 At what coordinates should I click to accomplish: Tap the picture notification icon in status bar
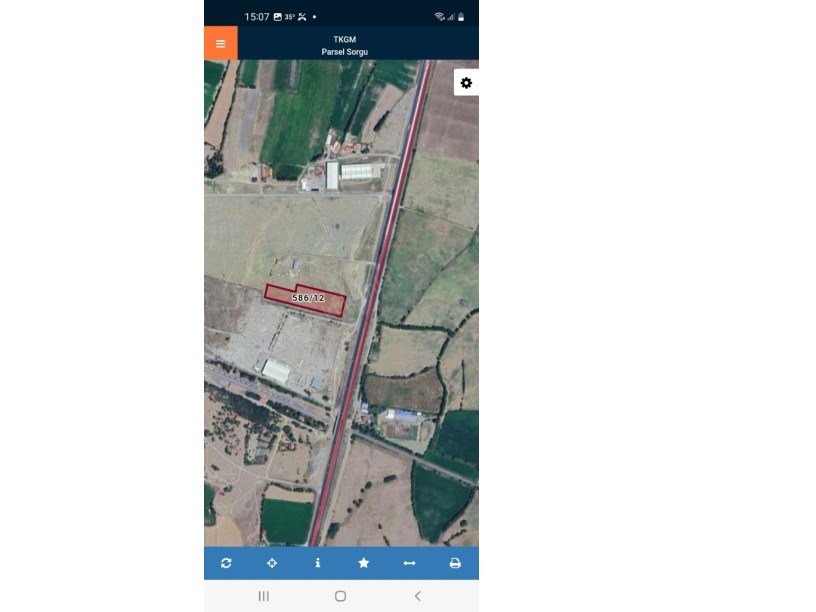point(278,17)
